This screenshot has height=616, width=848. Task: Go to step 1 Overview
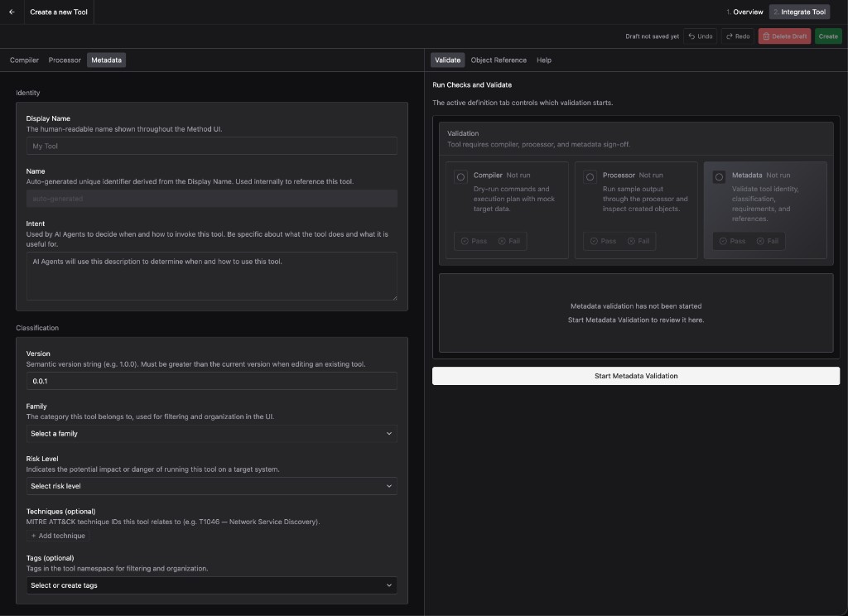744,12
